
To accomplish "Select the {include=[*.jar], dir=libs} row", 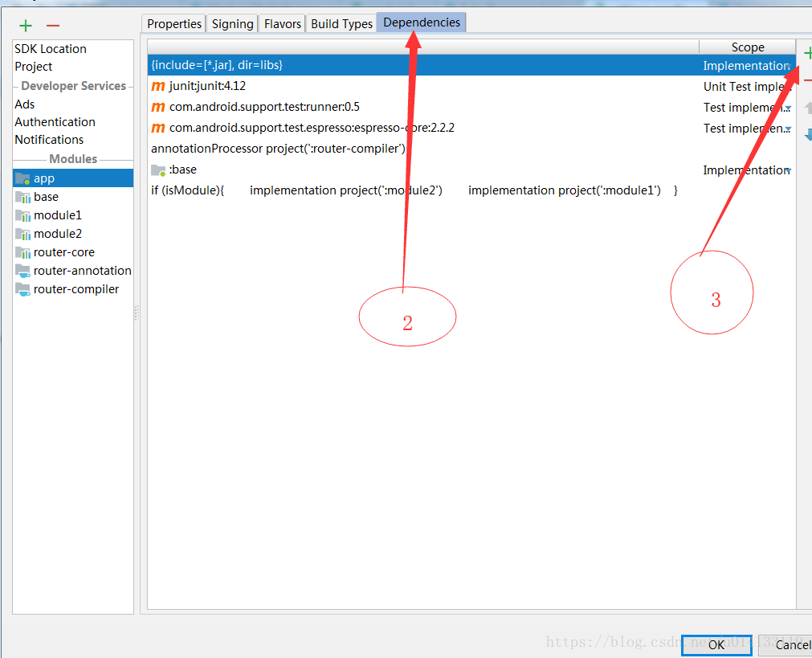I will pyautogui.click(x=471, y=65).
